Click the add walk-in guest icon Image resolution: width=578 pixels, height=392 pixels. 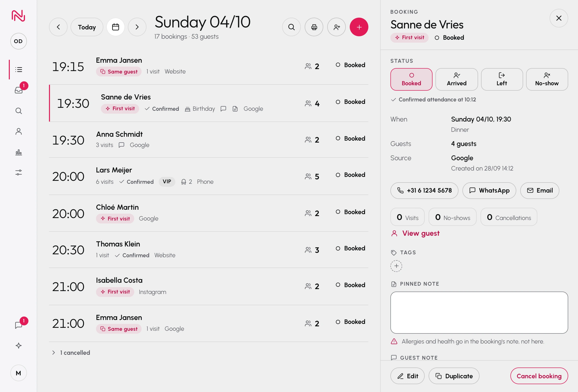pyautogui.click(x=337, y=27)
